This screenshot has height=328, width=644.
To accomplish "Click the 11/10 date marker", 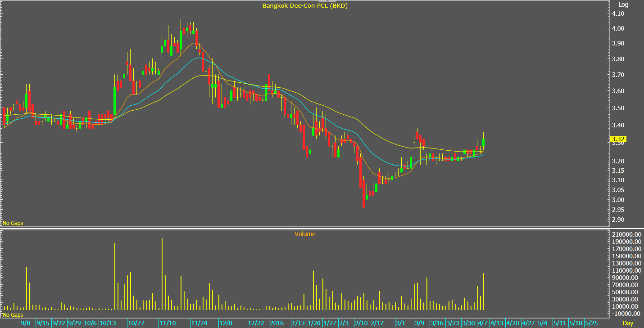I will (x=168, y=323).
